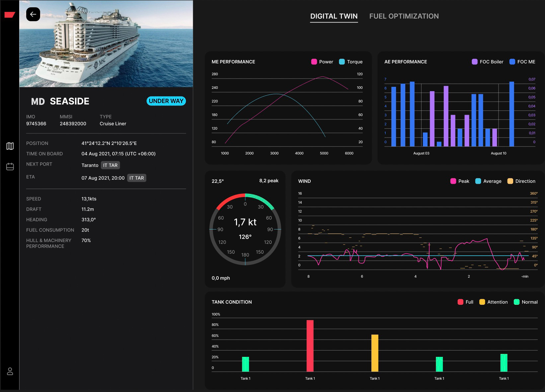This screenshot has width=545, height=392.
Task: Toggle the Average wind series
Action: click(478, 181)
